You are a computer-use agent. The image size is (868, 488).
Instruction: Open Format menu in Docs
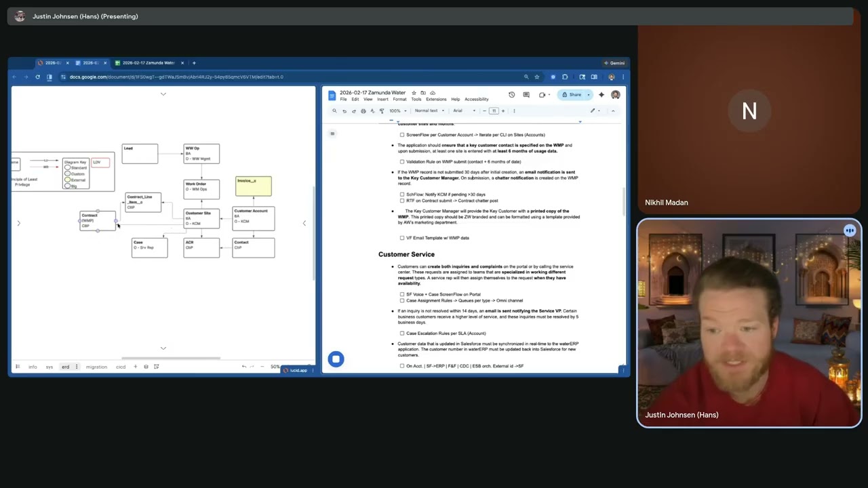[x=399, y=100]
